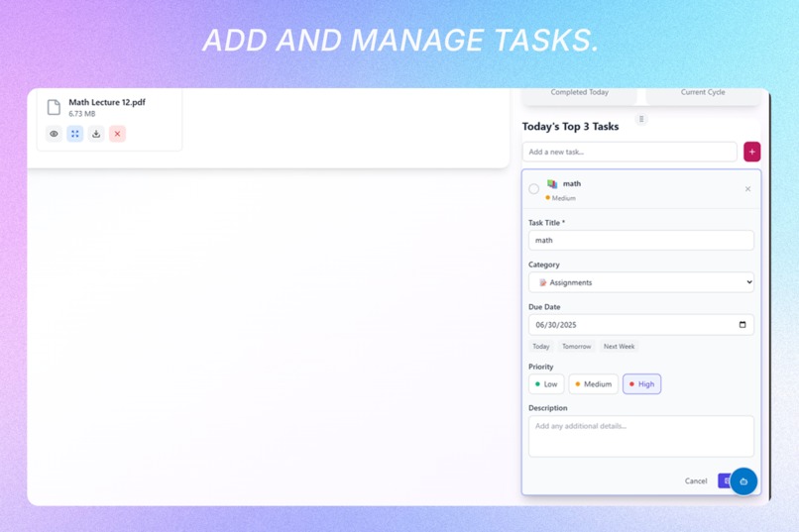Set due date to Next Week

(x=620, y=346)
